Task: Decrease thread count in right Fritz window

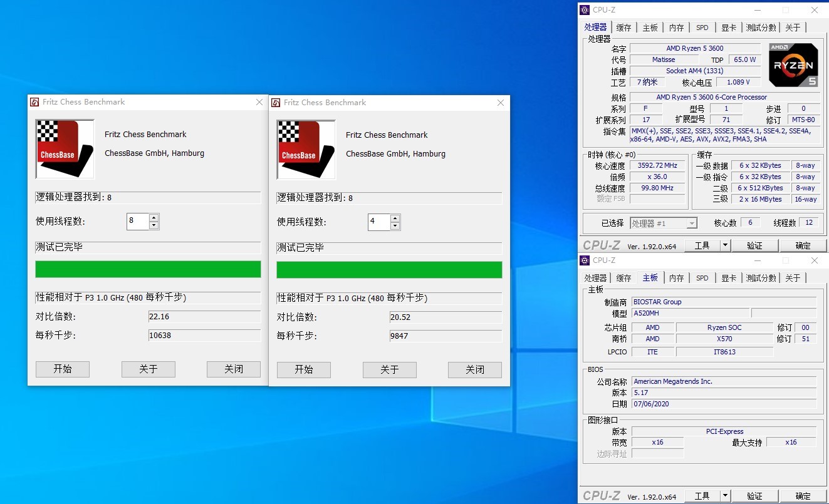Action: click(395, 226)
